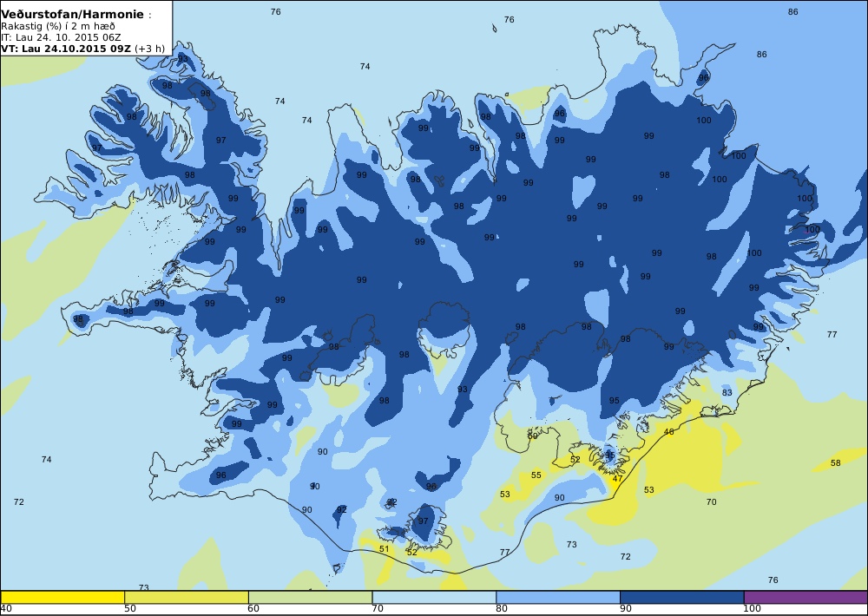Click the pale green 60–70 legend color segment
Viewport: 868px width, 616px height.
click(x=310, y=597)
